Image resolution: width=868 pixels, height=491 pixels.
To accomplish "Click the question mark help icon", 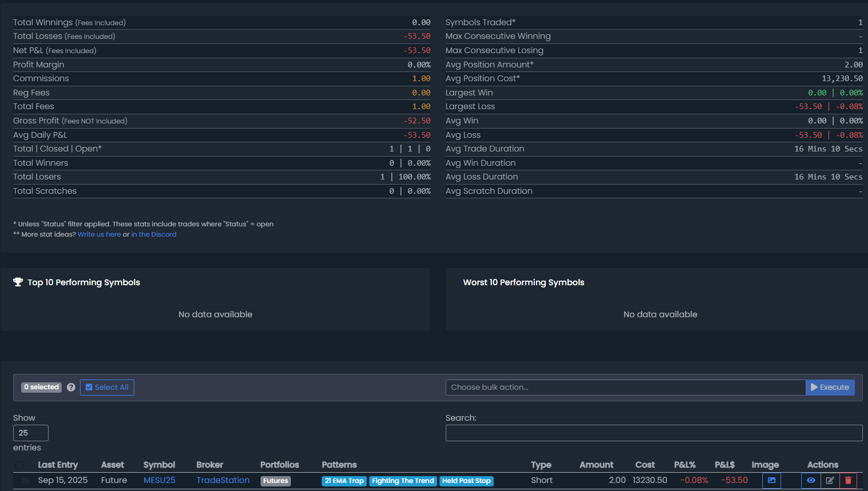I will 71,388.
